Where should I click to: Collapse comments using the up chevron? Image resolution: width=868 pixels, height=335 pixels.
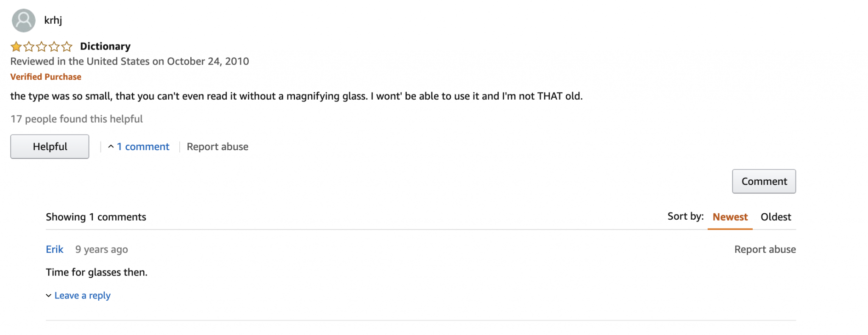[111, 147]
